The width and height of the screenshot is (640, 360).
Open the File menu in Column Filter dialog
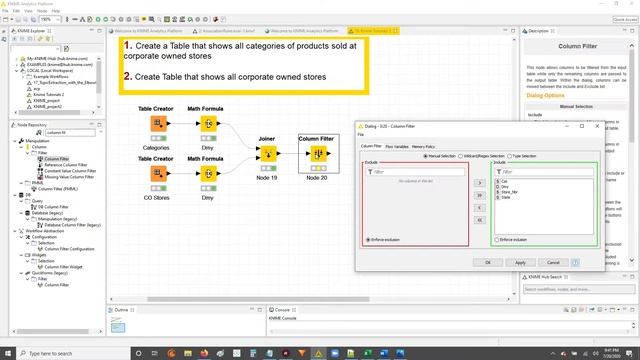(x=360, y=135)
